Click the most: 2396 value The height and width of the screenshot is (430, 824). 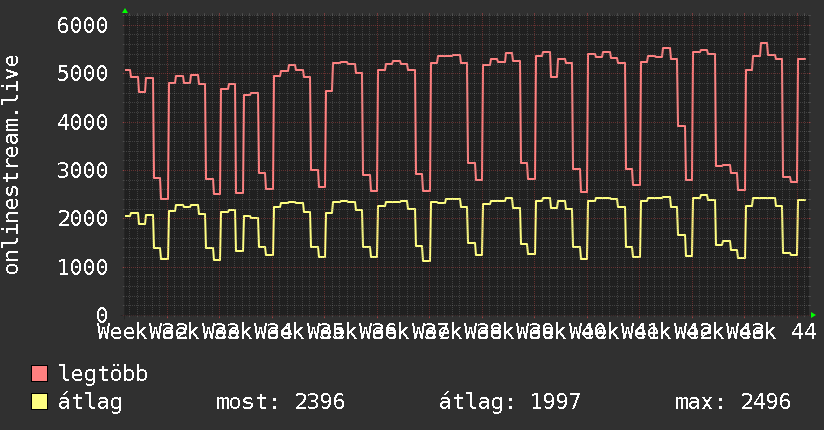pos(280,402)
